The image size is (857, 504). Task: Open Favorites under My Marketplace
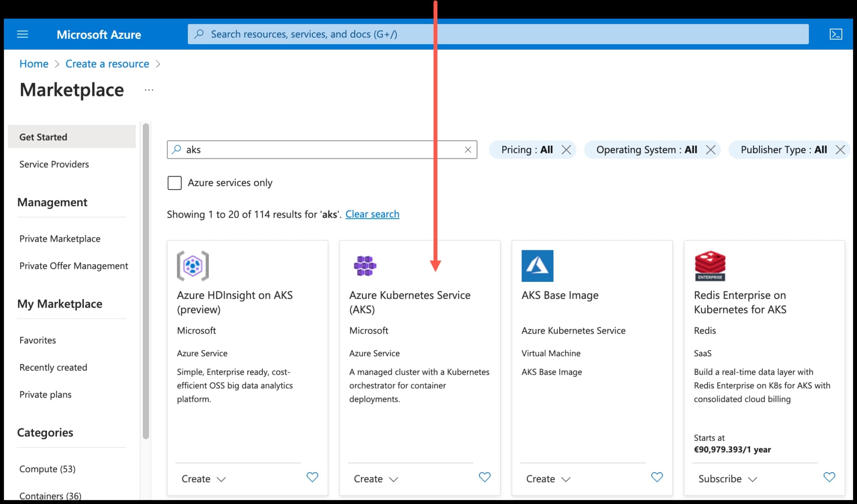click(x=37, y=340)
